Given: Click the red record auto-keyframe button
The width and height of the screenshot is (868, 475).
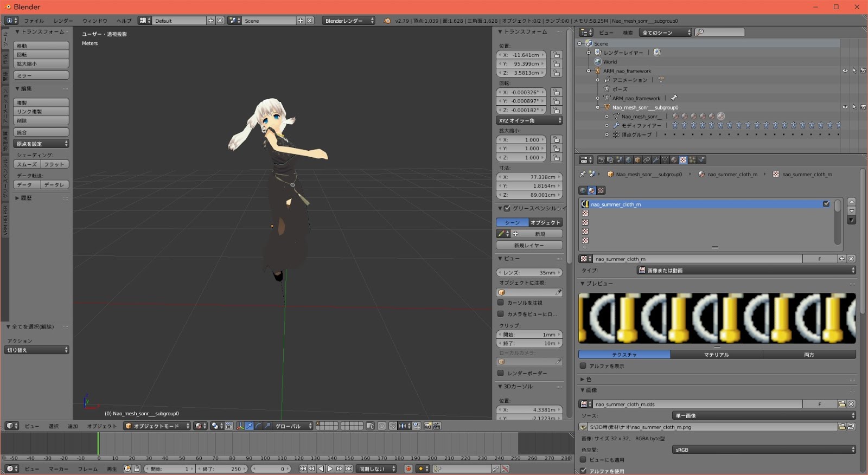Looking at the screenshot, I should pos(408,469).
